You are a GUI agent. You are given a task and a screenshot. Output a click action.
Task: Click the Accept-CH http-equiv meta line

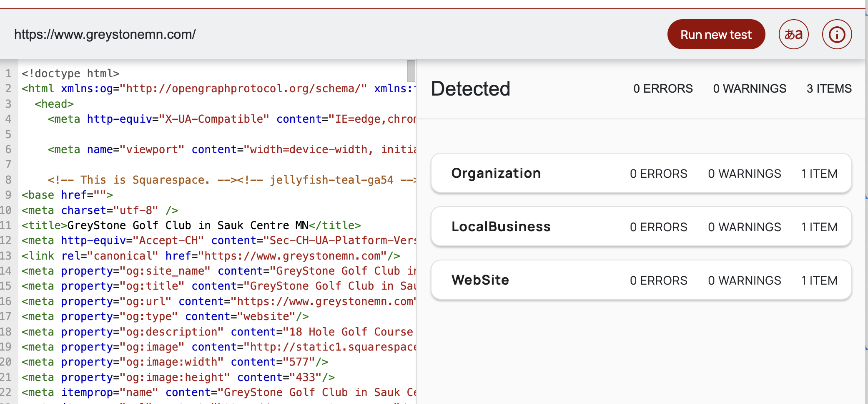tap(218, 240)
